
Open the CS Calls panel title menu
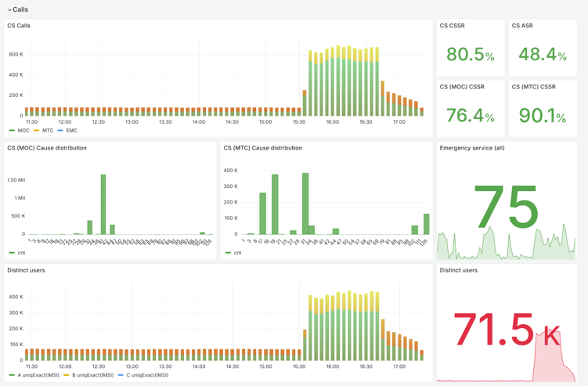(x=20, y=26)
